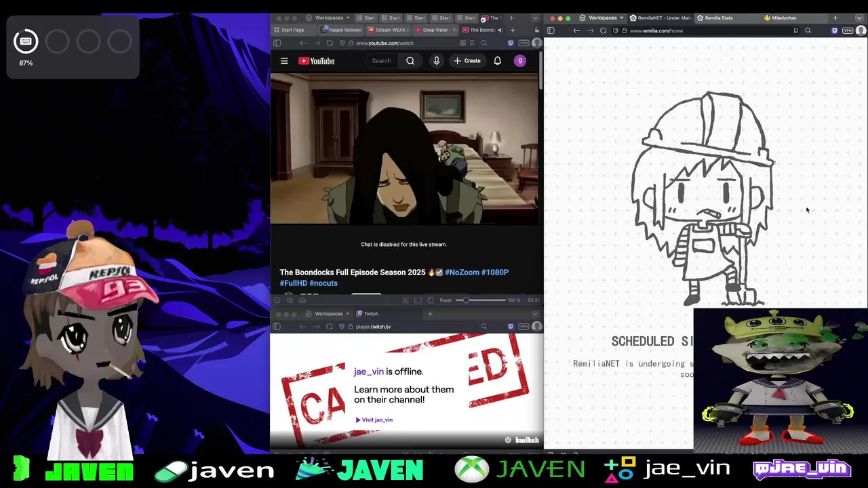Reload the player.twitch.tv page
Image resolution: width=868 pixels, height=488 pixels.
click(x=330, y=327)
